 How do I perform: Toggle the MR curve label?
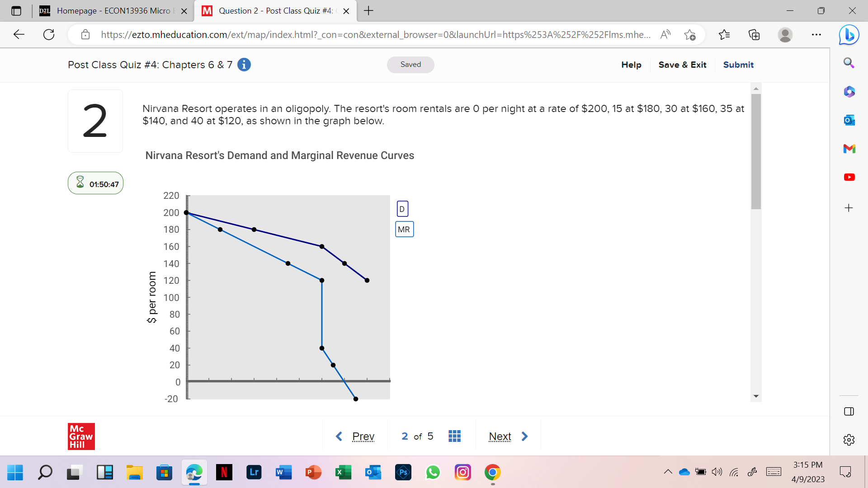[x=404, y=229]
